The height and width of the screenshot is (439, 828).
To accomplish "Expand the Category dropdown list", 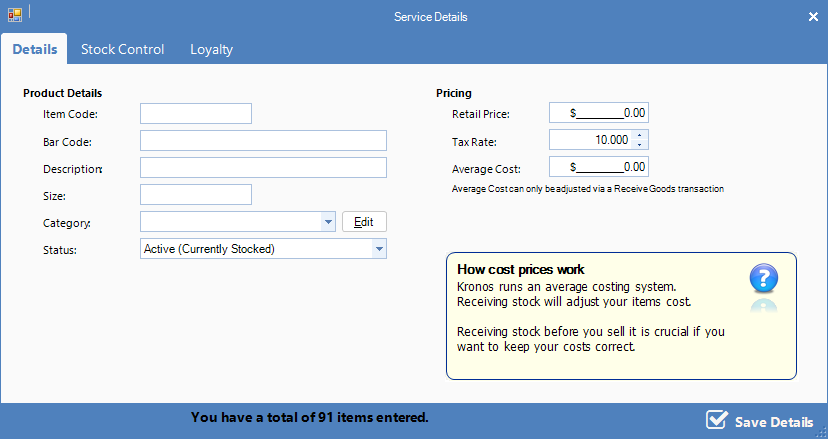I will click(328, 222).
